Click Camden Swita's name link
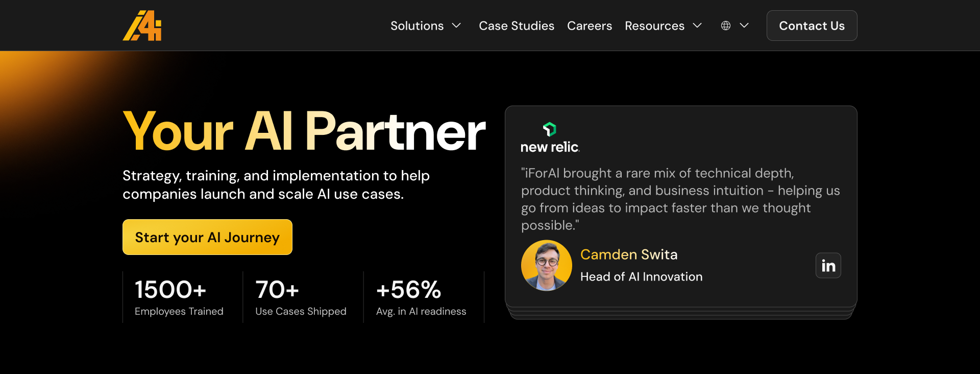The width and height of the screenshot is (980, 374). [x=629, y=254]
